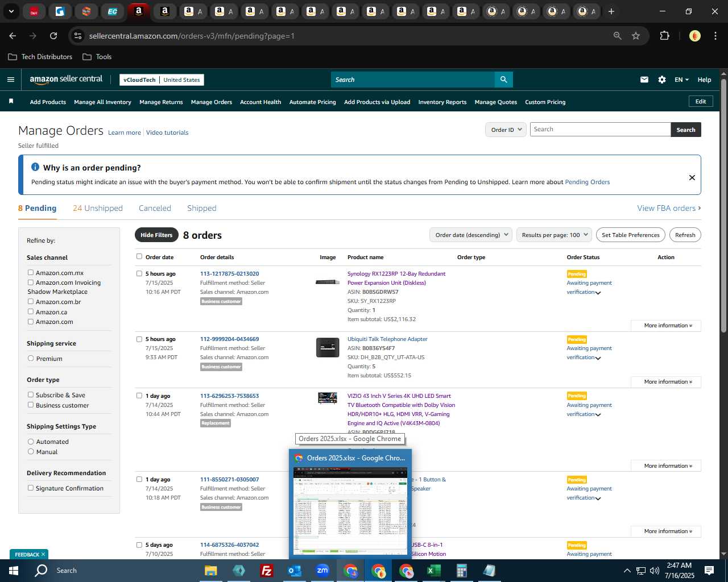Expand awaiting payment verification for the Synology order
Image resolution: width=728 pixels, height=582 pixels.
coord(598,293)
